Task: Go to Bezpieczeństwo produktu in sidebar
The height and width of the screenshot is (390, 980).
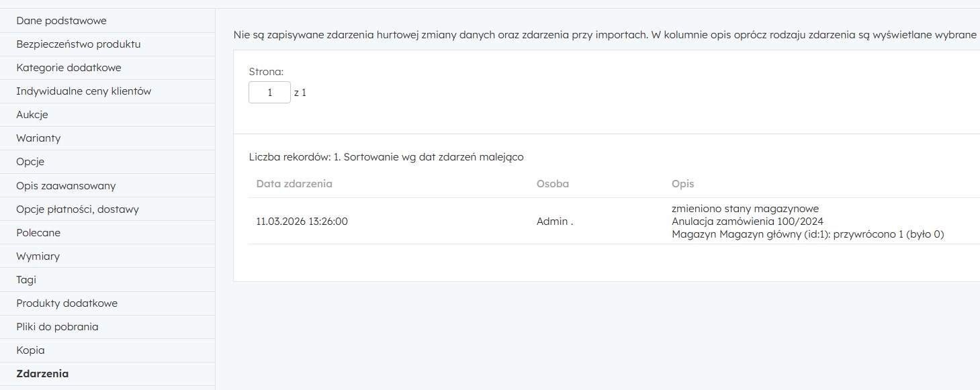Action: click(x=78, y=44)
